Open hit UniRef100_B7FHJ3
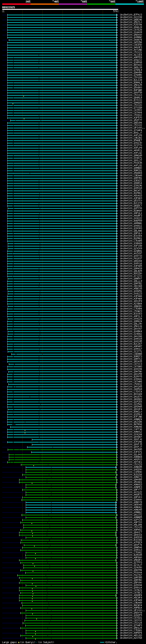The height and width of the screenshot is (644, 146). (131, 15)
